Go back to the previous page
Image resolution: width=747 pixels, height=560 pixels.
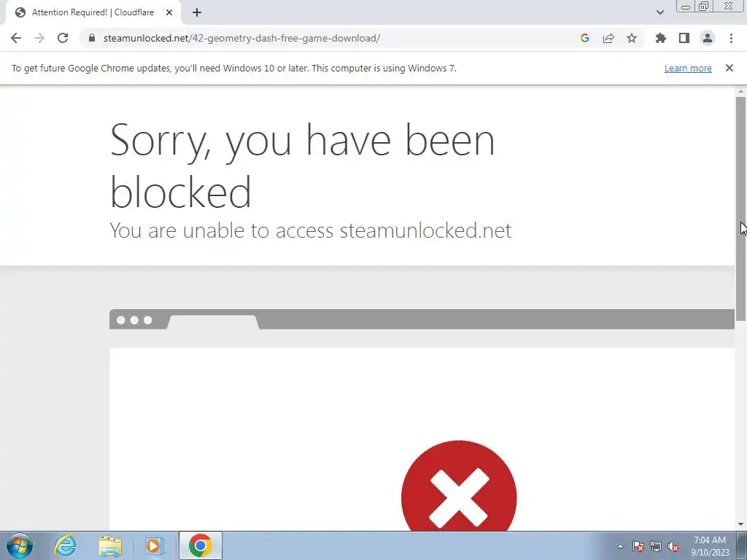tap(16, 38)
